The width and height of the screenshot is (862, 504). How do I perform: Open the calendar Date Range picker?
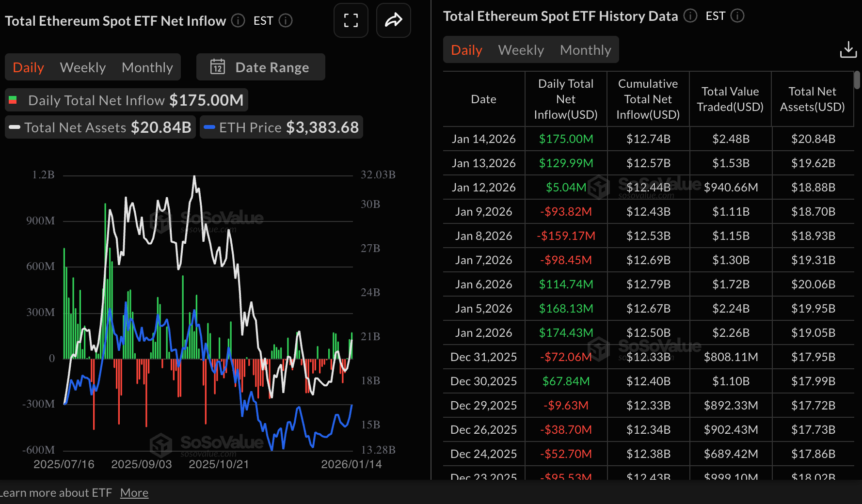(x=260, y=67)
